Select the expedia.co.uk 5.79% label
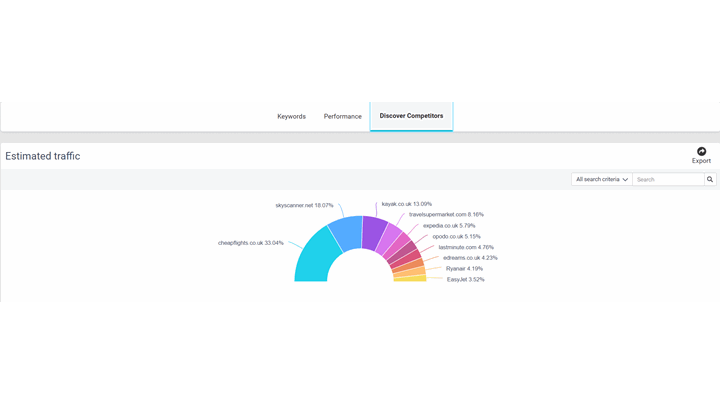The height and width of the screenshot is (405, 720). pos(453,225)
